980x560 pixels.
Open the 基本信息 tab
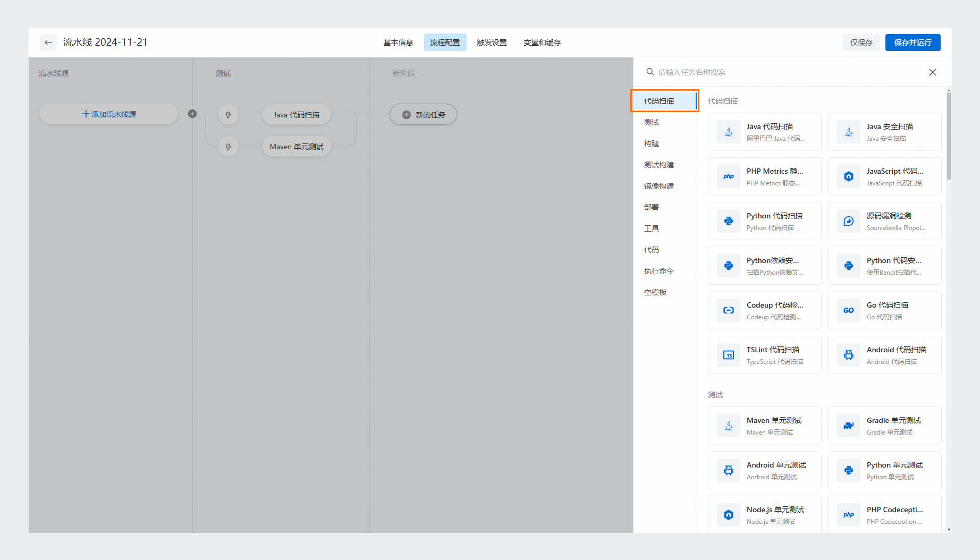pos(398,43)
